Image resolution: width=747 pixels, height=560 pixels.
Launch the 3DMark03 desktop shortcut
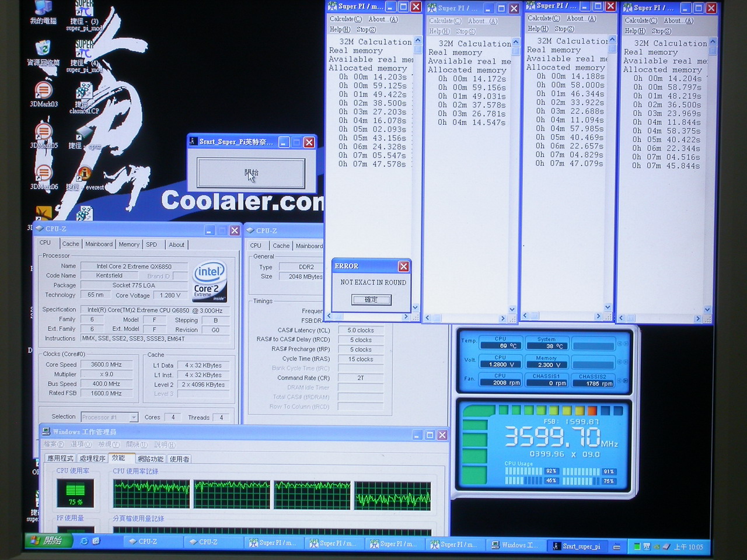point(44,93)
